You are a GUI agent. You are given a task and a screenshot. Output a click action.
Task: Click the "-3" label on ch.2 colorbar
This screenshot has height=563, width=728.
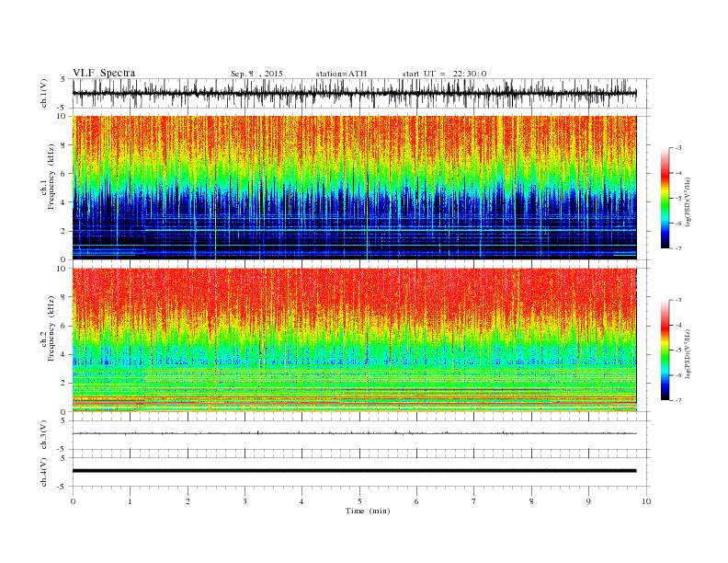pos(677,300)
